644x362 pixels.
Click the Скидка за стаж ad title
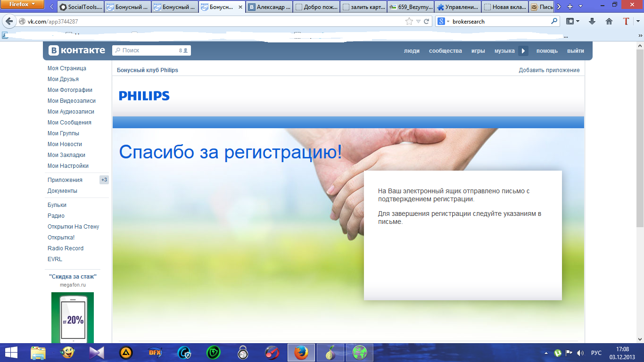73,277
